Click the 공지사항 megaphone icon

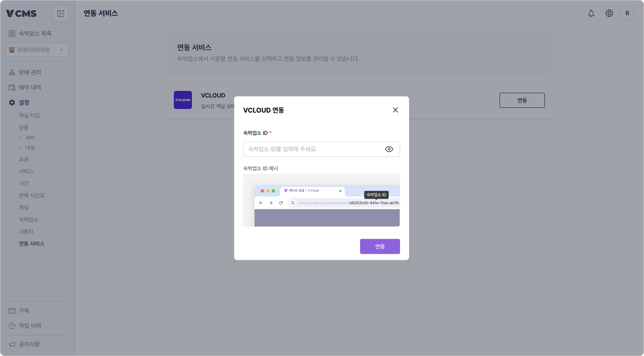click(11, 344)
